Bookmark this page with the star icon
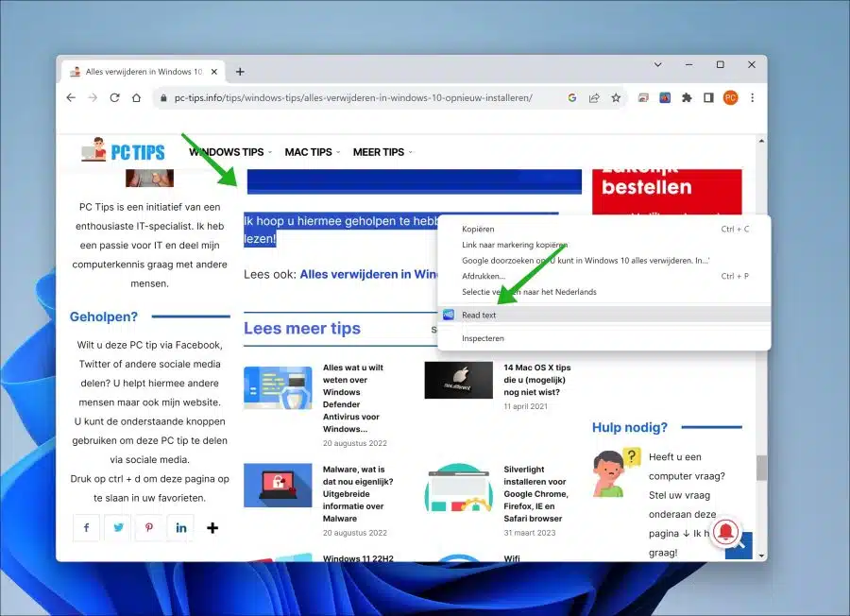Image resolution: width=850 pixels, height=616 pixels. click(616, 97)
